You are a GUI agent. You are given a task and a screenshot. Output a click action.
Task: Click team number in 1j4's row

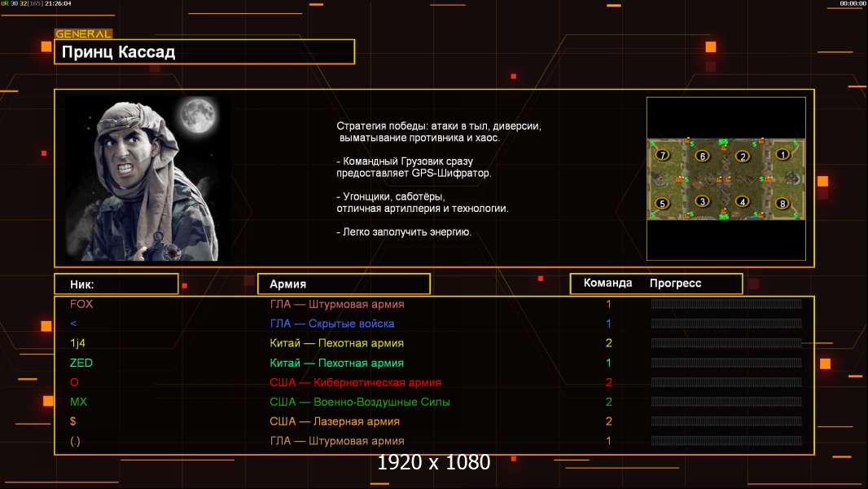click(608, 343)
